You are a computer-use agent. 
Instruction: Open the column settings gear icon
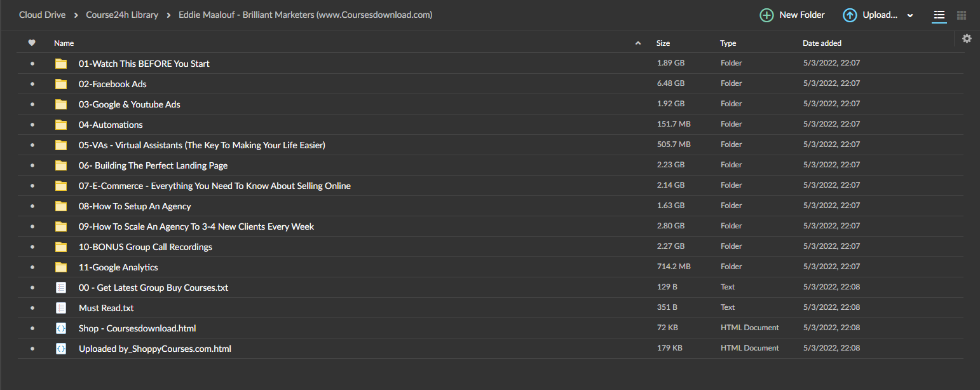(x=967, y=39)
